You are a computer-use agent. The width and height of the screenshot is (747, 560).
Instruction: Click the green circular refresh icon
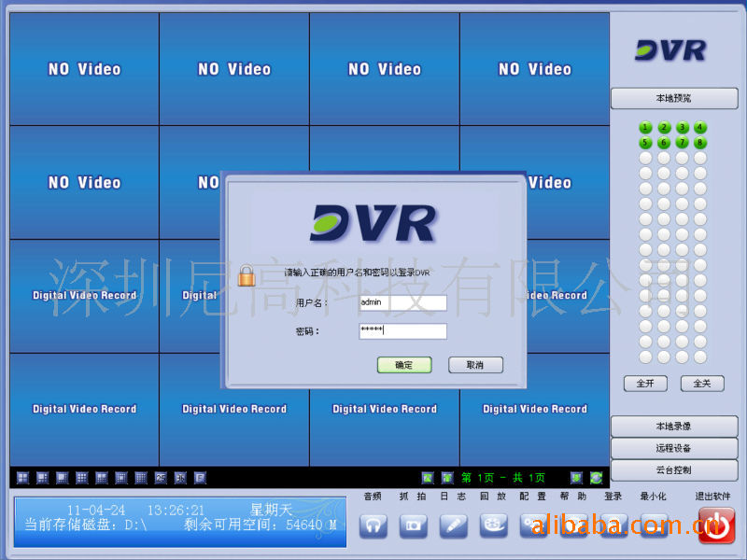click(596, 478)
